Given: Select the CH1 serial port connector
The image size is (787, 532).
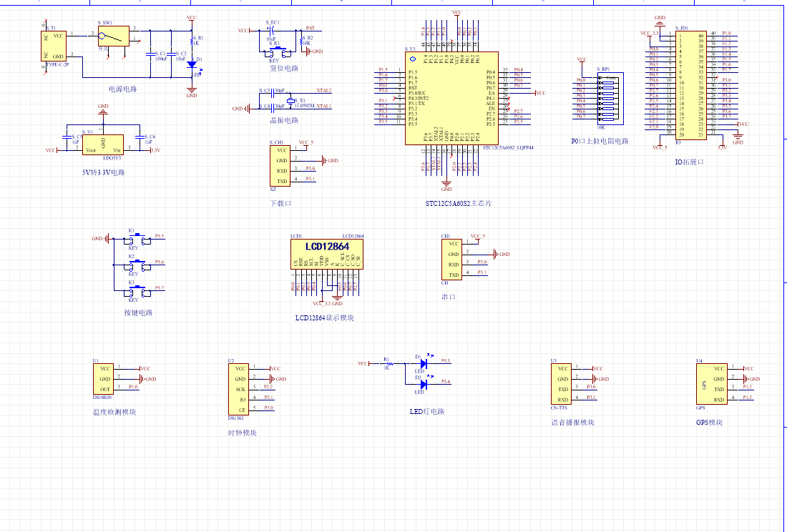Looking at the screenshot, I should 452,259.
